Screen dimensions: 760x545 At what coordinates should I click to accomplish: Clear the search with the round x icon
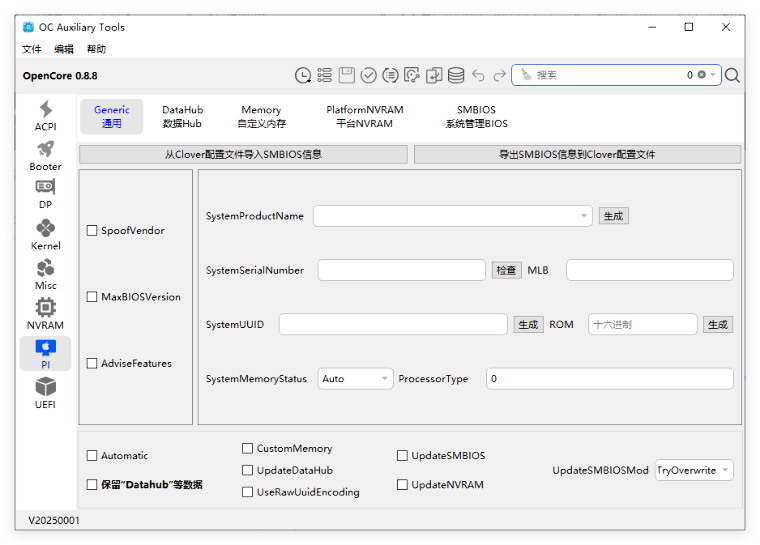[701, 75]
